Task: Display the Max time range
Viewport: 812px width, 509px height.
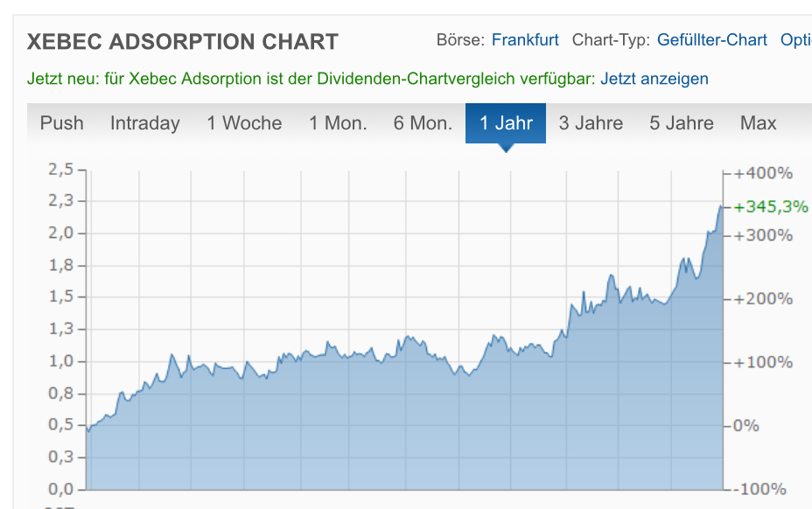Action: coord(758,123)
